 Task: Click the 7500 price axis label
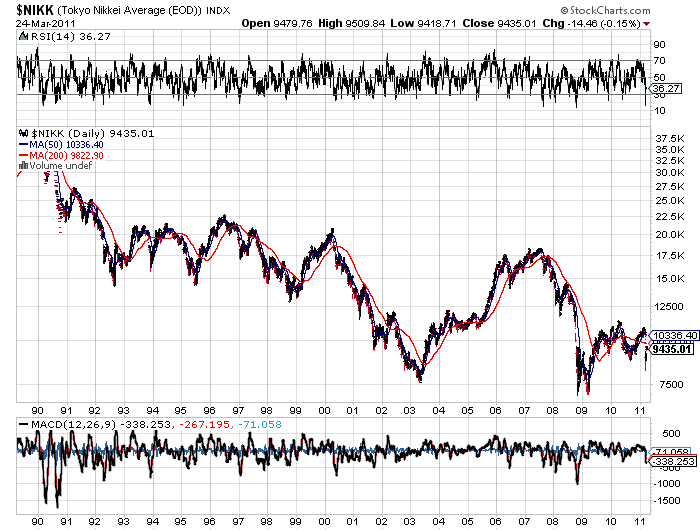tap(671, 385)
